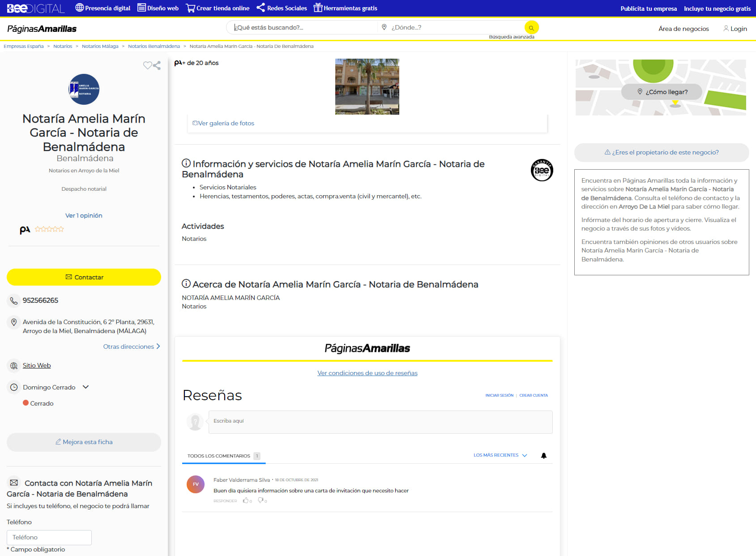This screenshot has height=556, width=756.
Task: Go to Empresas España breadcrumb
Action: coord(24,47)
